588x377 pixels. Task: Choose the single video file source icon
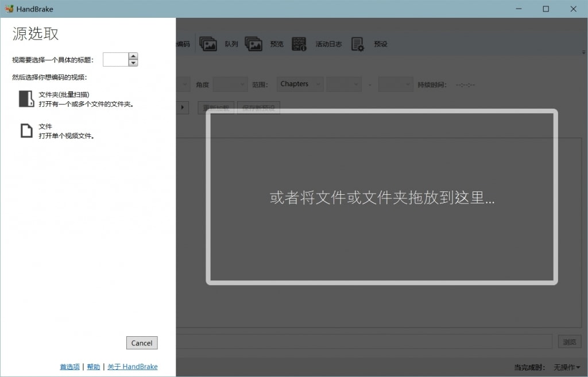pyautogui.click(x=26, y=130)
